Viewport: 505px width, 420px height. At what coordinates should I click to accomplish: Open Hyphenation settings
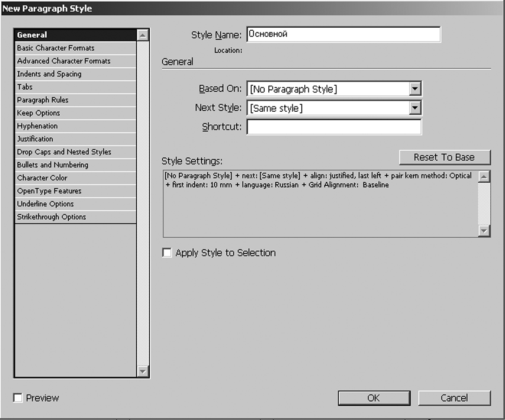coord(76,126)
